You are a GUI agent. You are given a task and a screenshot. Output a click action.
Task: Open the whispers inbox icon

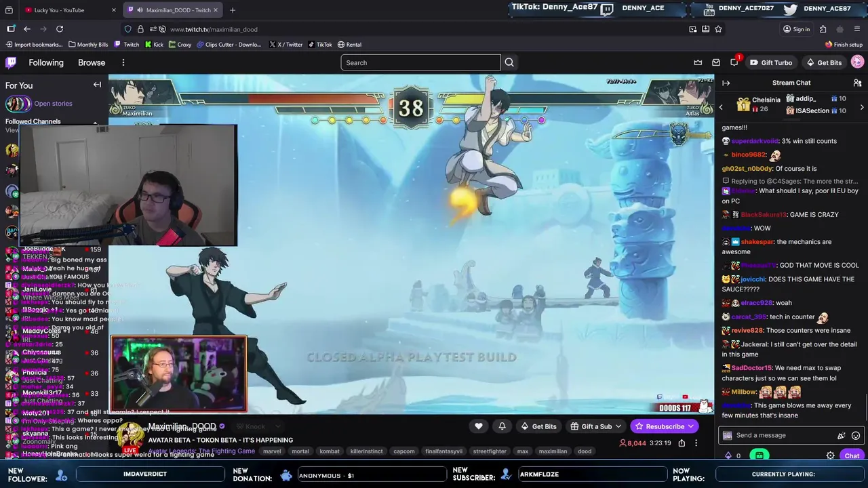click(x=716, y=62)
